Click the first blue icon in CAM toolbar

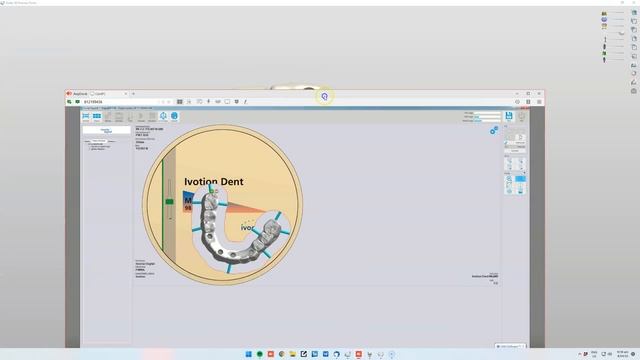(86, 116)
